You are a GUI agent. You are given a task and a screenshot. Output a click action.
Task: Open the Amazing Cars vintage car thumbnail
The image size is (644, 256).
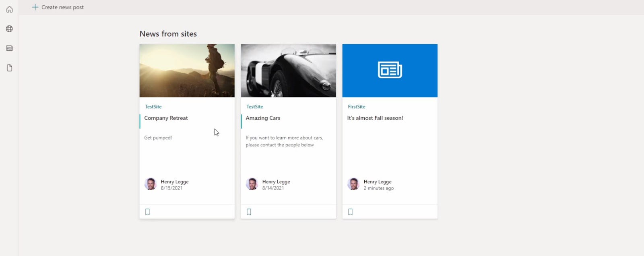[289, 71]
